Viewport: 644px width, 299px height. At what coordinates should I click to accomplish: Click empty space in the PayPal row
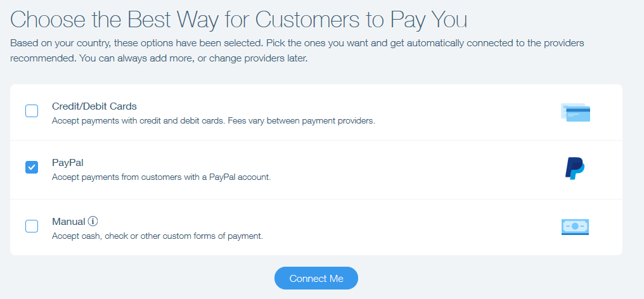point(411,170)
